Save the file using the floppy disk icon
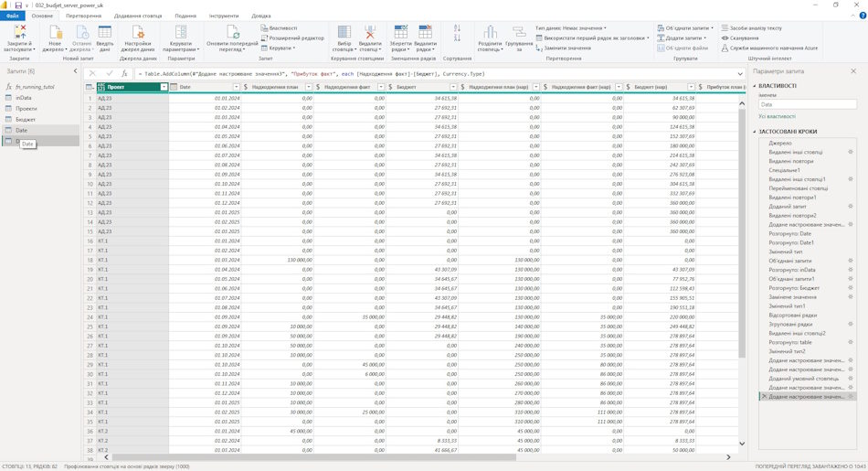The height and width of the screenshot is (471, 868). click(x=18, y=5)
